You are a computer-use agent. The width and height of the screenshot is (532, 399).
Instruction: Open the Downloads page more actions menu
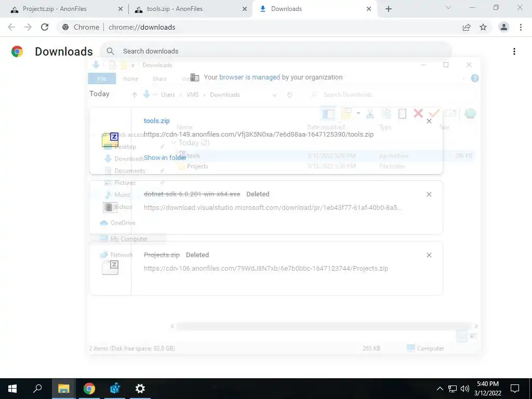pyautogui.click(x=514, y=51)
